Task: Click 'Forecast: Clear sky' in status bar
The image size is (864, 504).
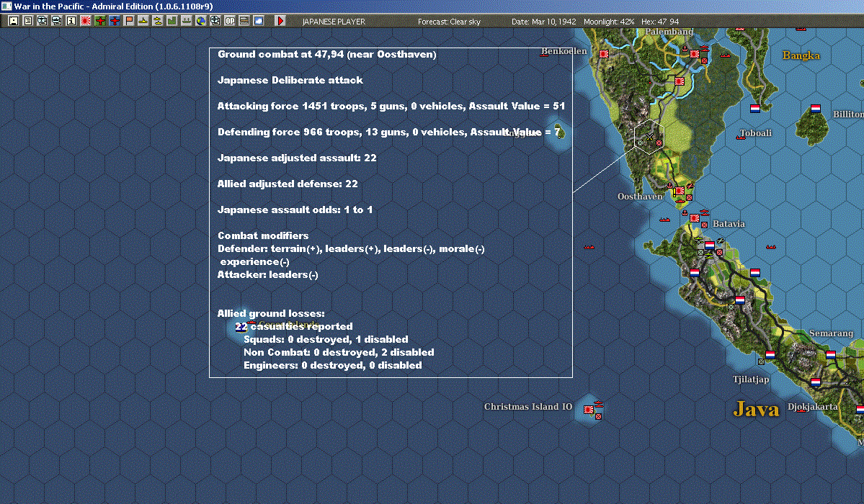Action: click(449, 22)
